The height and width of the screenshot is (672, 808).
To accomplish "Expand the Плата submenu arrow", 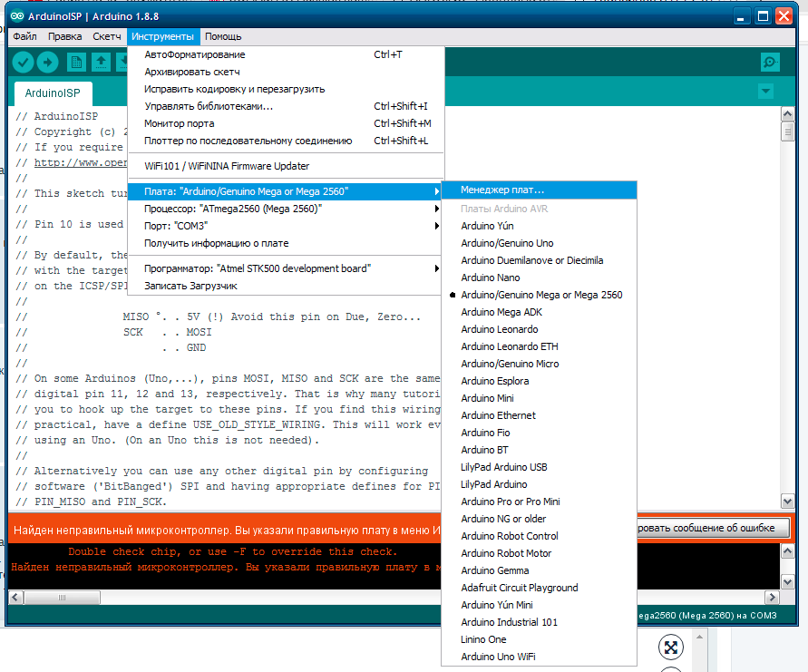I will tap(436, 191).
